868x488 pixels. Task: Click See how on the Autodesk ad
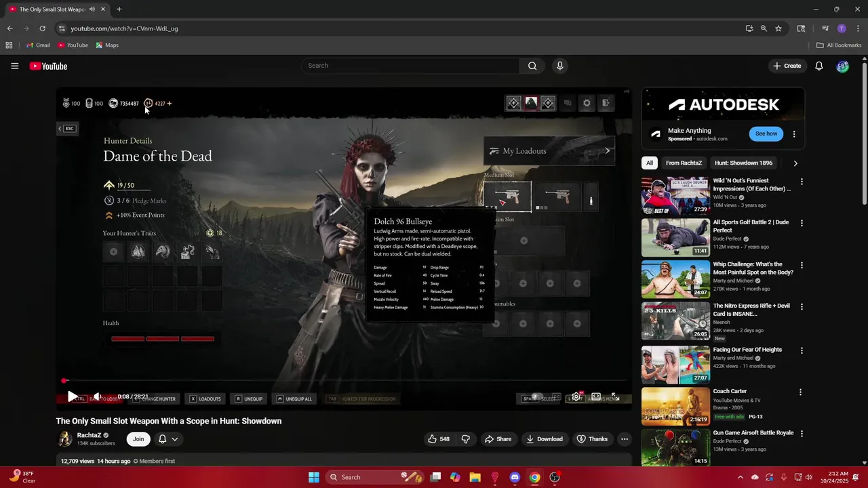(766, 134)
